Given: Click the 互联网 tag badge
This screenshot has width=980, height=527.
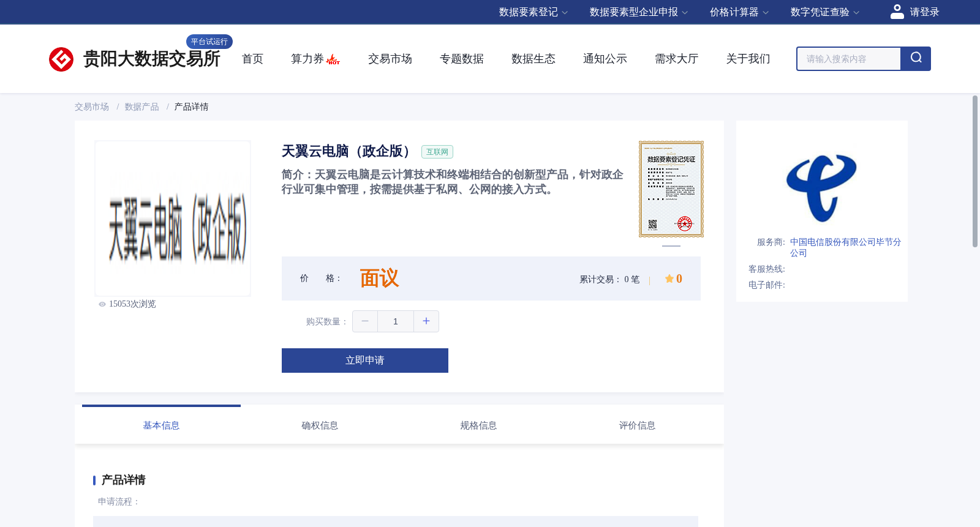Looking at the screenshot, I should point(437,152).
